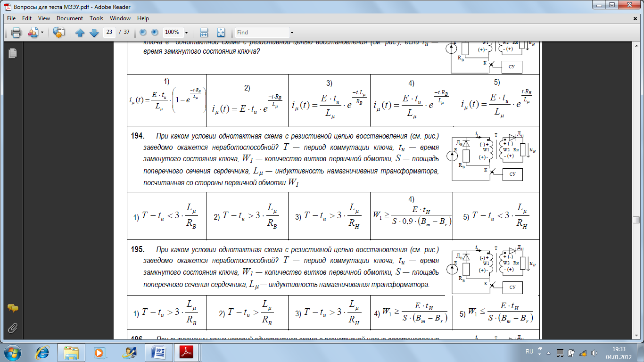Go to next page with down arrow
Screen dimensions: 644x362
tap(94, 33)
